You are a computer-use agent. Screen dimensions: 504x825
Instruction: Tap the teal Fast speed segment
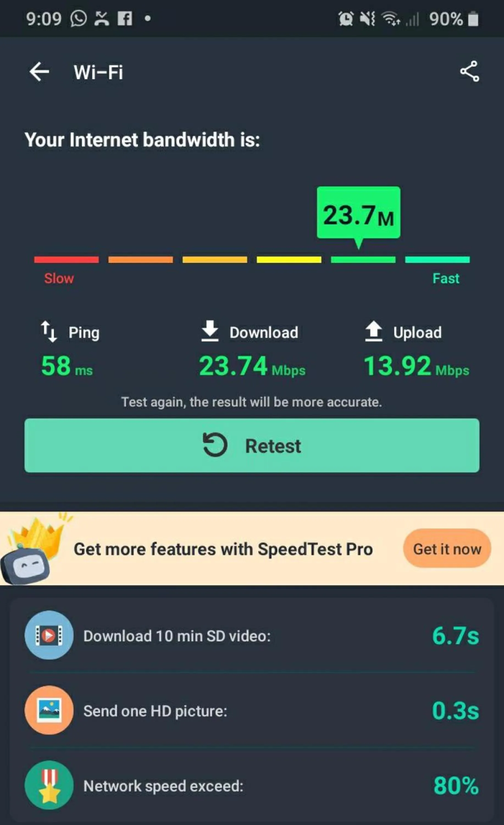tap(437, 260)
